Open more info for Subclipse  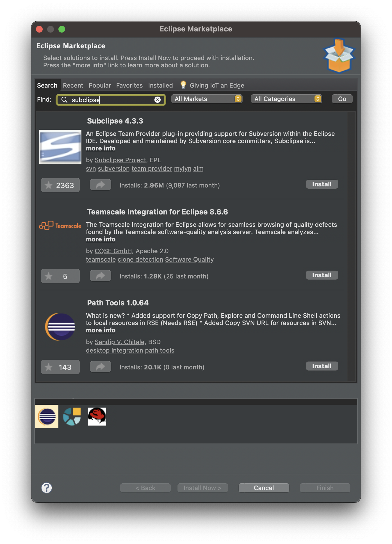tap(101, 148)
